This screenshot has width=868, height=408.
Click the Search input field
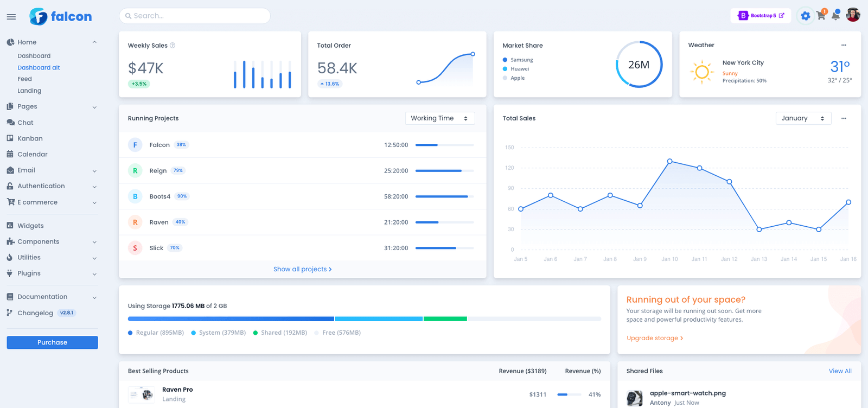coord(195,16)
